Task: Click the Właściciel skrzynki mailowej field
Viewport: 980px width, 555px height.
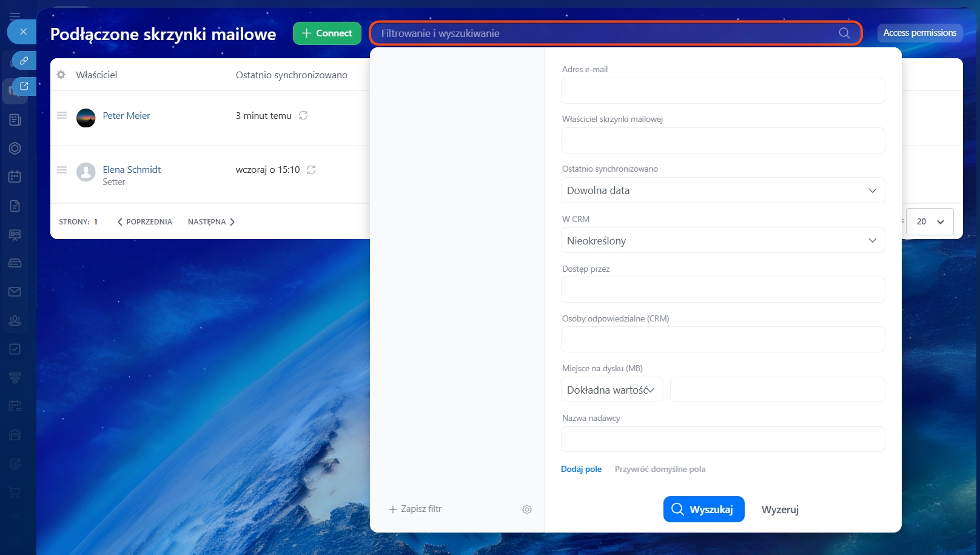Action: click(723, 141)
